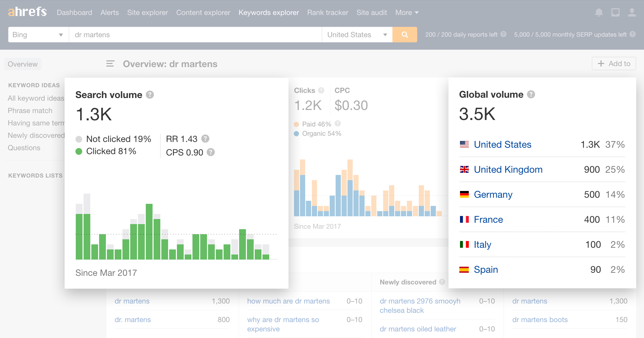Open Newly discovered in sidebar
Screen dimensions: 644x338
coord(36,135)
